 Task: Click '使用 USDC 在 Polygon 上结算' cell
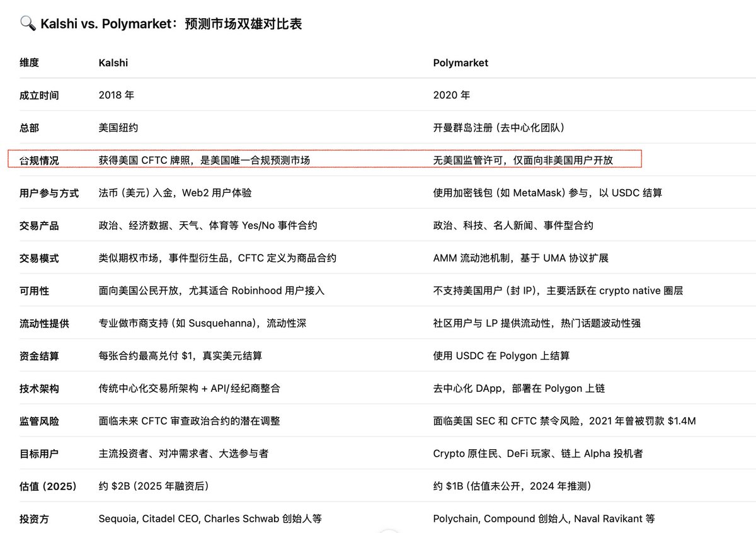pyautogui.click(x=501, y=356)
